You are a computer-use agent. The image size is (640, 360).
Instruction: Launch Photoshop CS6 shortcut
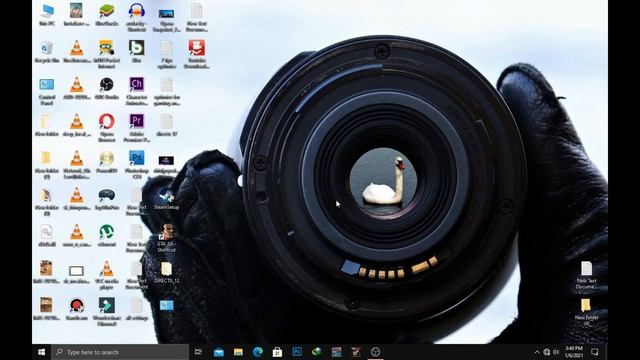click(x=136, y=165)
